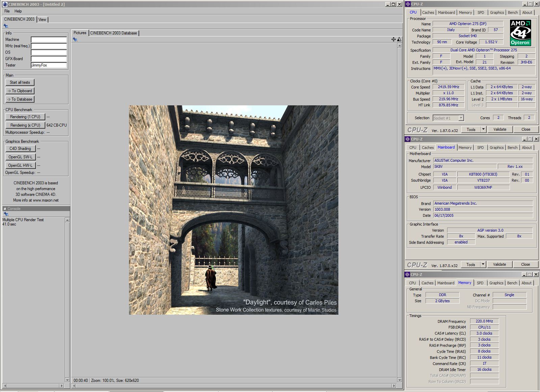Open Bench tab in Memory CPU-Z window
Image resolution: width=540 pixels, height=392 pixels.
click(x=512, y=283)
